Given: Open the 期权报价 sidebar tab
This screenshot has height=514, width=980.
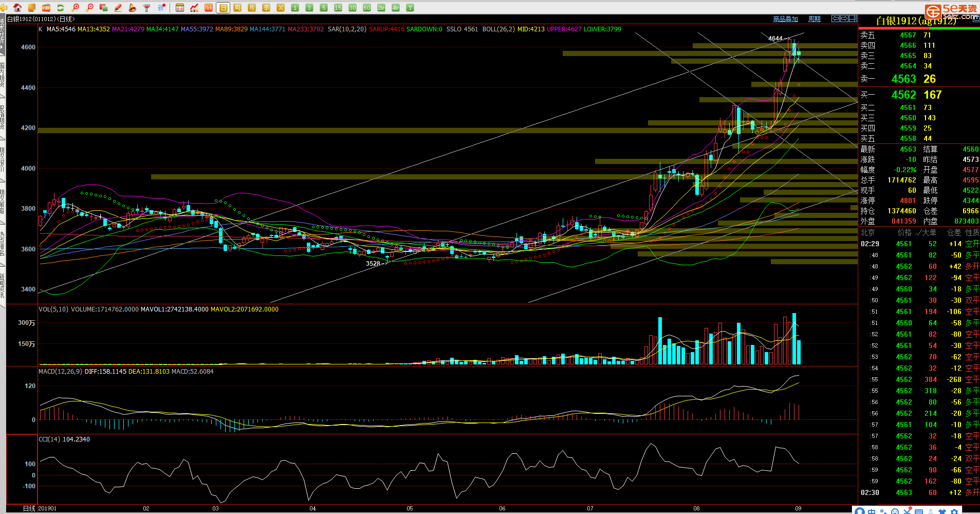Looking at the screenshot, I should tap(3, 159).
